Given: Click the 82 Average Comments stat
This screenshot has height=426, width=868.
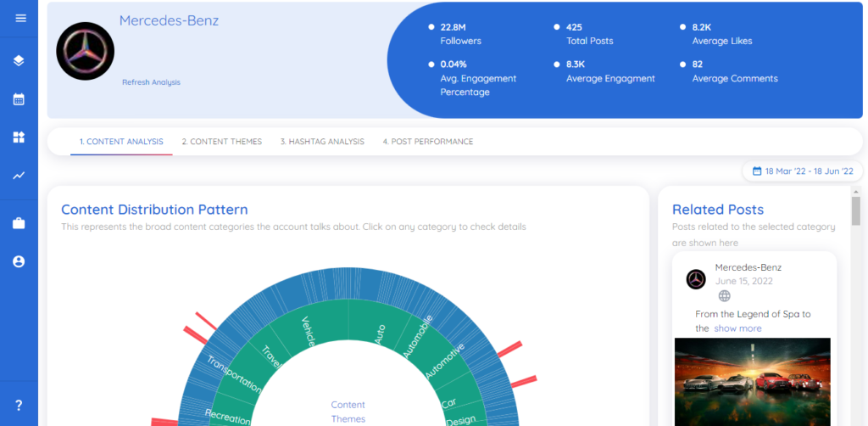Looking at the screenshot, I should click(735, 71).
